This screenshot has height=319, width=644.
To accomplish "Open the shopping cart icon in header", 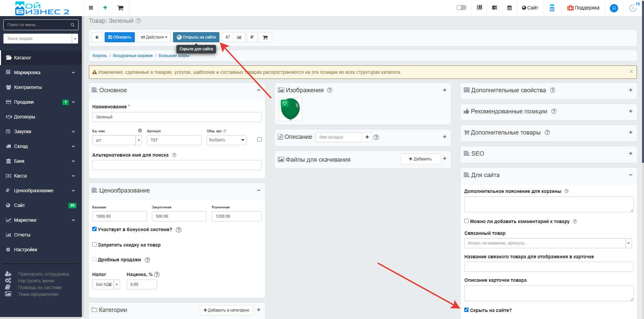I will tap(120, 8).
